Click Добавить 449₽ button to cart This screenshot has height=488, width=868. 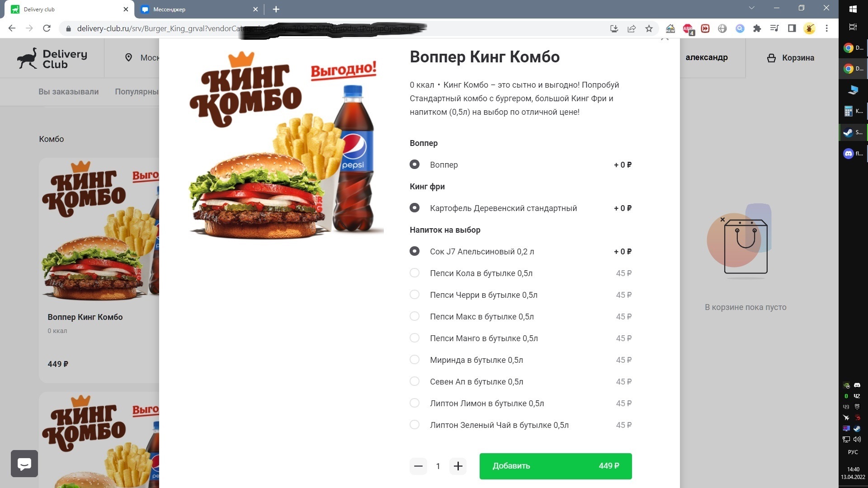555,465
